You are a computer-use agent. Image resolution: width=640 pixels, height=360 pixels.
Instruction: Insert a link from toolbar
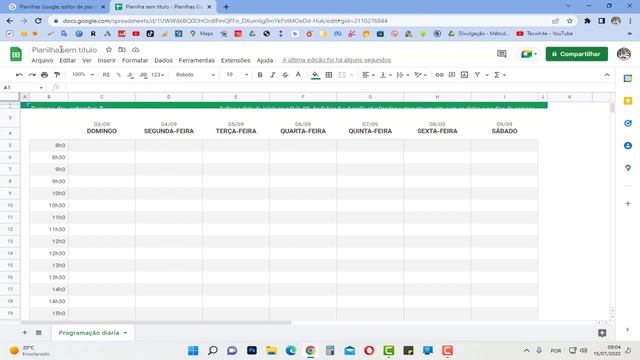point(439,75)
